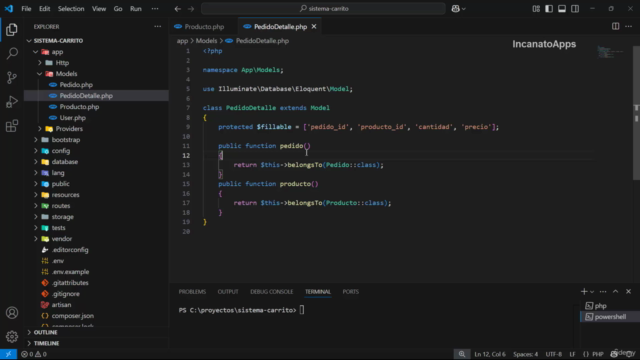This screenshot has width=640, height=360.
Task: Click the sistema-carrito command center search box
Action: (x=323, y=9)
